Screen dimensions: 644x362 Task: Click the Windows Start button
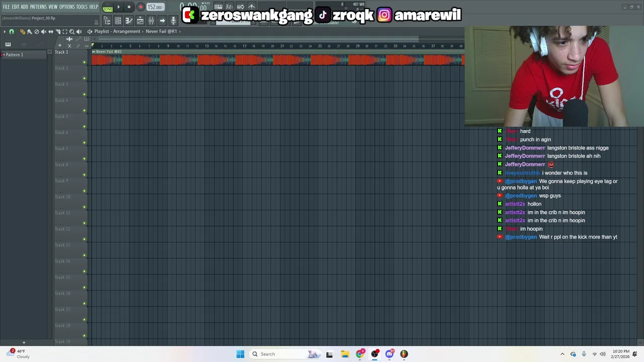click(240, 354)
